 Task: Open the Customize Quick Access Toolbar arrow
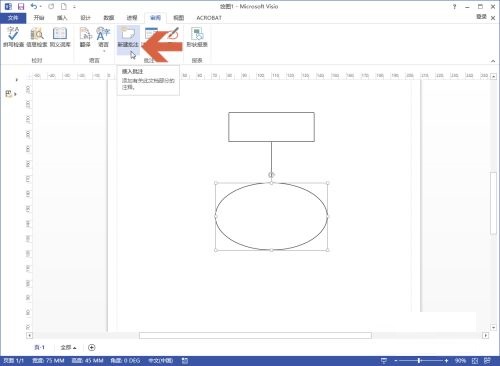coord(74,7)
